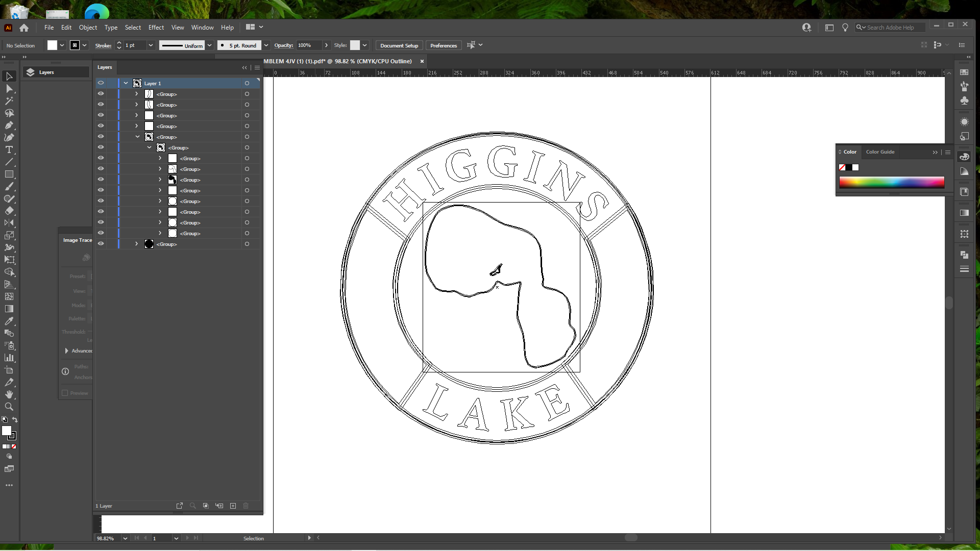Image resolution: width=980 pixels, height=551 pixels.
Task: Expand the first Group under Layer 1
Action: (136, 94)
